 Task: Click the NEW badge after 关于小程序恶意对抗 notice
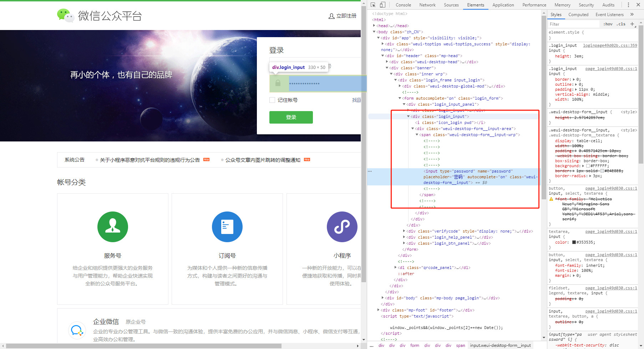[x=207, y=160]
